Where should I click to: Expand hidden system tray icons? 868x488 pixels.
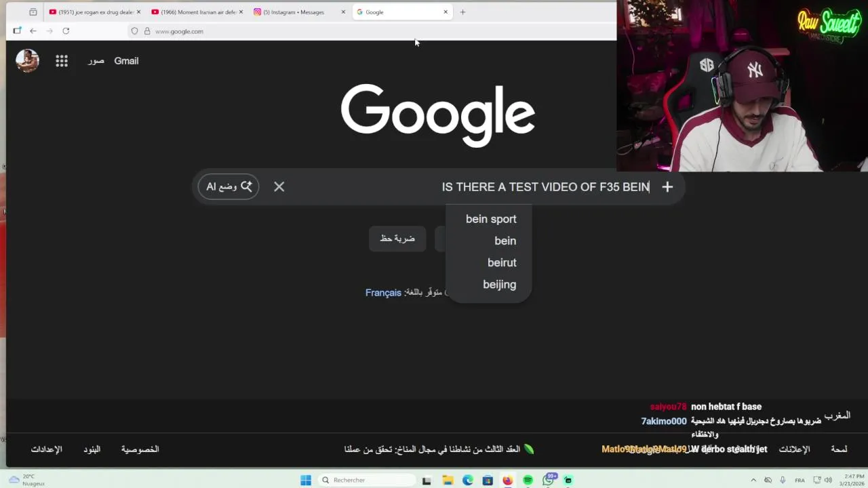[x=753, y=480]
